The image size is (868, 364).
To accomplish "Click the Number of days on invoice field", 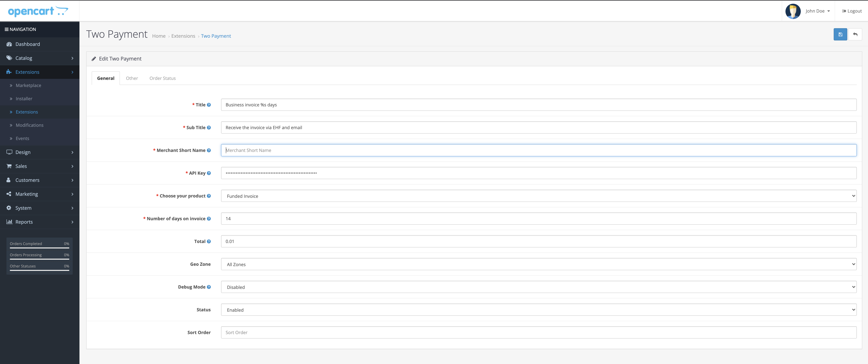I will pyautogui.click(x=538, y=219).
